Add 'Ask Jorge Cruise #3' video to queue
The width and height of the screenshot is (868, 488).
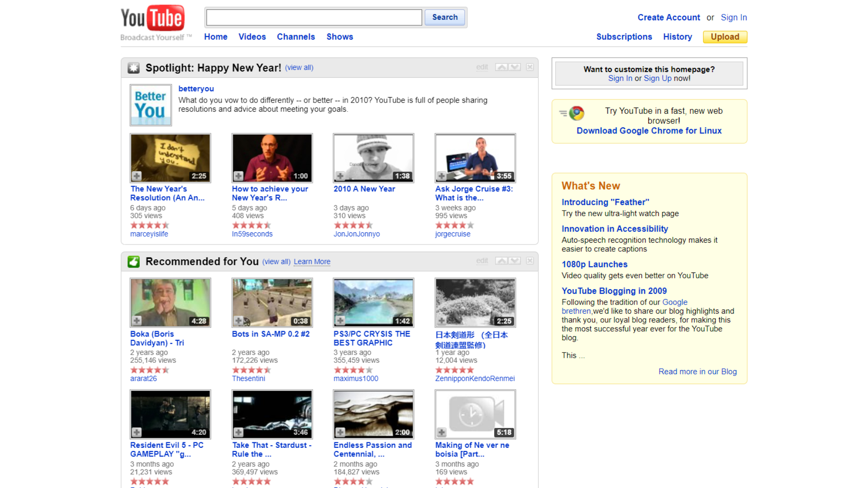coord(442,176)
